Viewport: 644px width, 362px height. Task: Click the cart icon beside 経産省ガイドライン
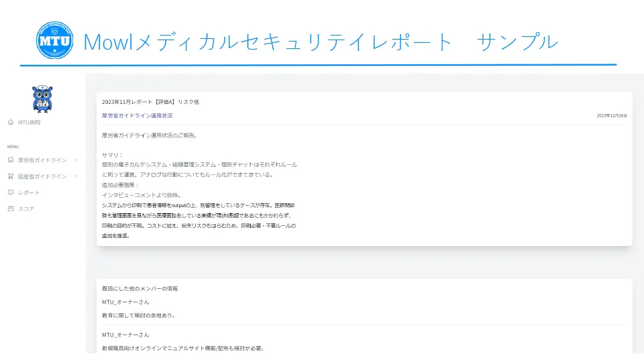pos(11,176)
